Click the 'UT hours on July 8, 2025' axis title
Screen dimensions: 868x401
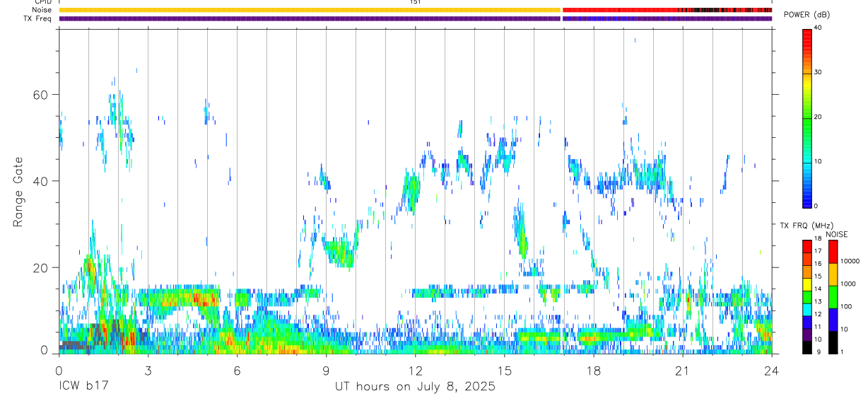point(415,387)
